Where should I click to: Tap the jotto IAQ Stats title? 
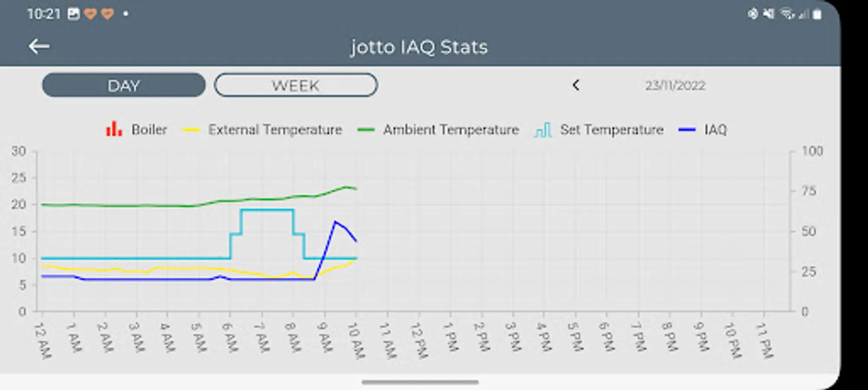[419, 47]
